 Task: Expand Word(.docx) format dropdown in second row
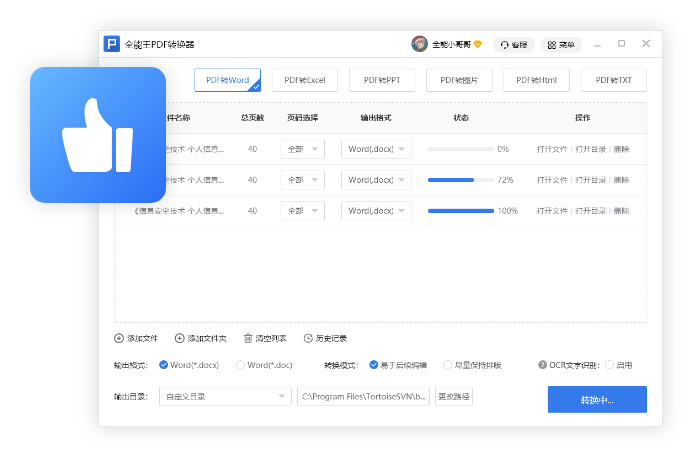[x=376, y=180]
